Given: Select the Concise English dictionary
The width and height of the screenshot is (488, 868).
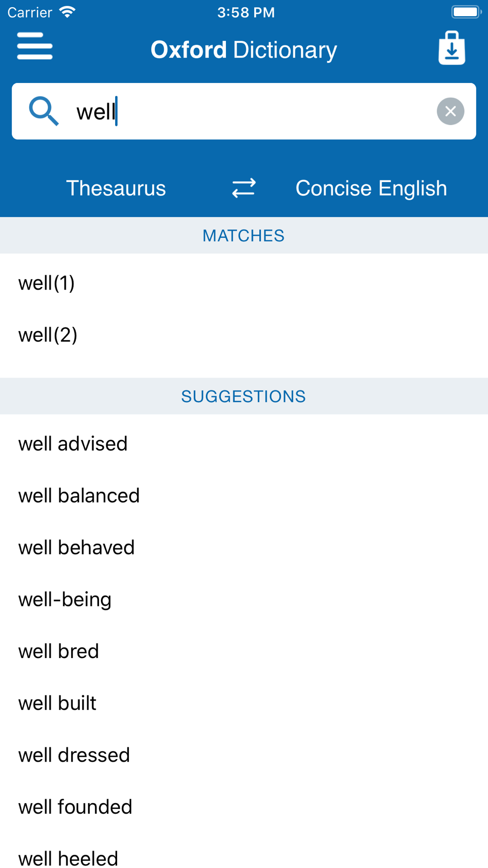Looking at the screenshot, I should point(371,188).
